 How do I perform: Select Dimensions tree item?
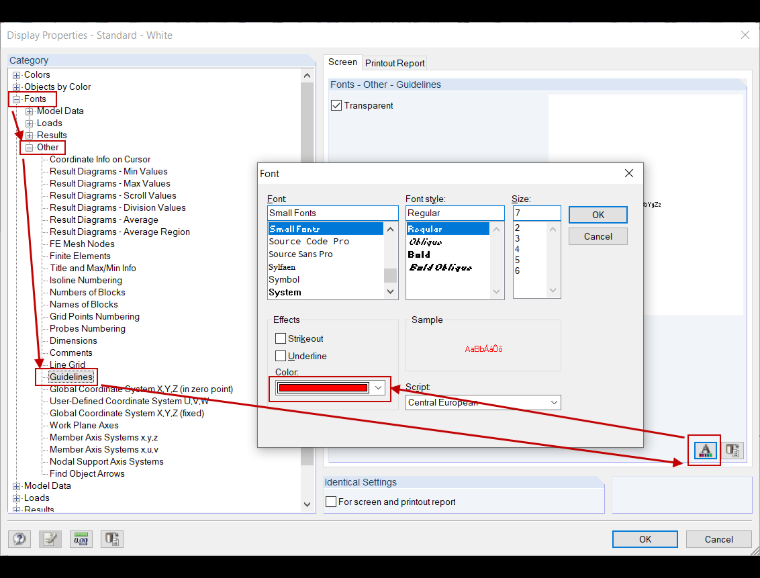pos(73,341)
